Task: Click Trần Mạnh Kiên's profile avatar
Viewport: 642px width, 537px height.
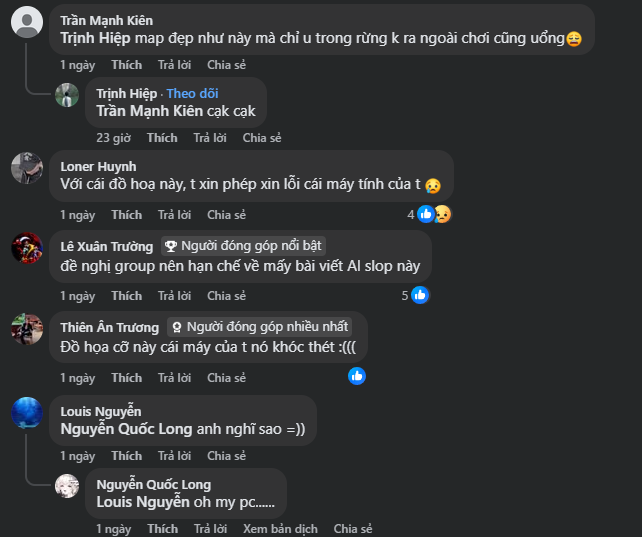Action: 27,21
